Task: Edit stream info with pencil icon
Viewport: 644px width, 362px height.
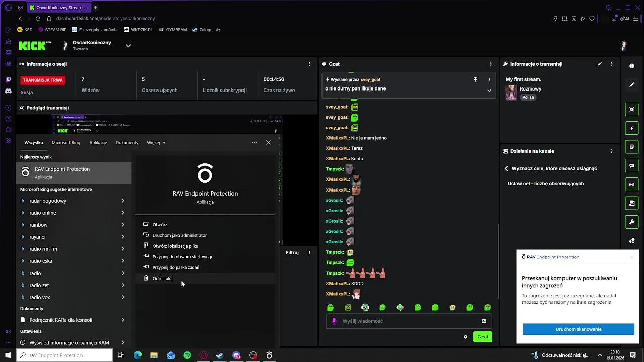Action: tap(599, 64)
